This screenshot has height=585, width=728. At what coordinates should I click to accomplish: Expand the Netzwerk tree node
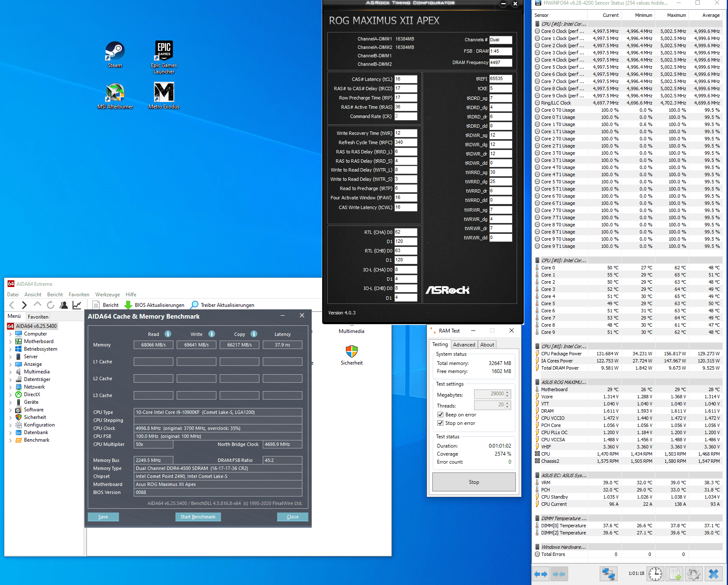pyautogui.click(x=11, y=387)
